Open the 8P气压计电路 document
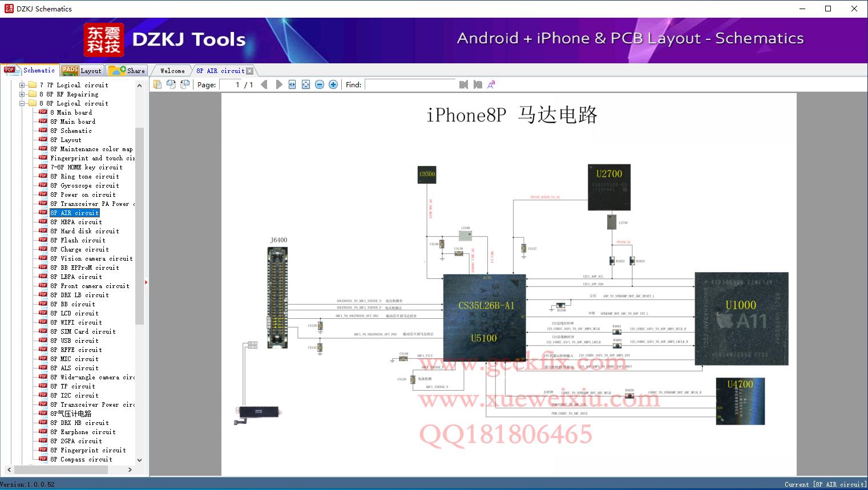This screenshot has width=868, height=490. pyautogui.click(x=71, y=414)
